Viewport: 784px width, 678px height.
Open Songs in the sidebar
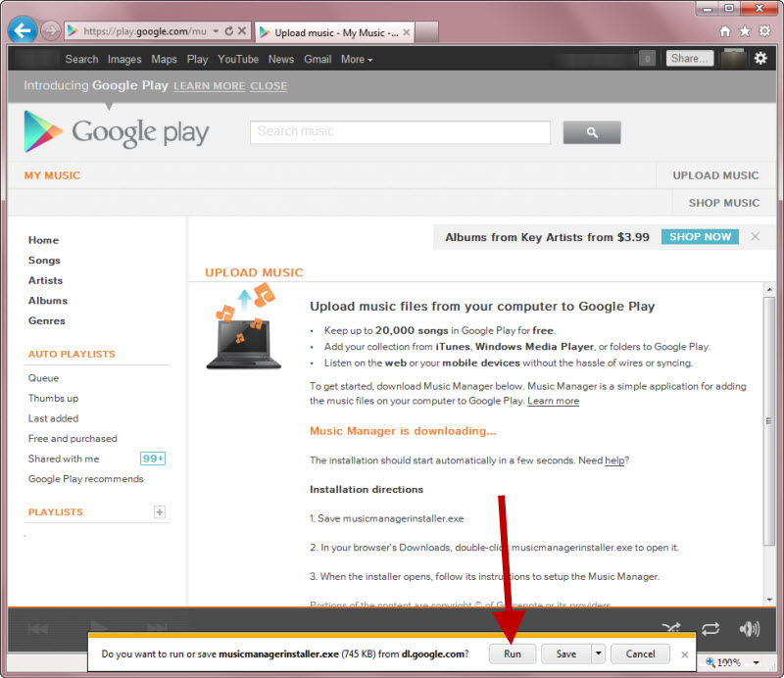44,260
